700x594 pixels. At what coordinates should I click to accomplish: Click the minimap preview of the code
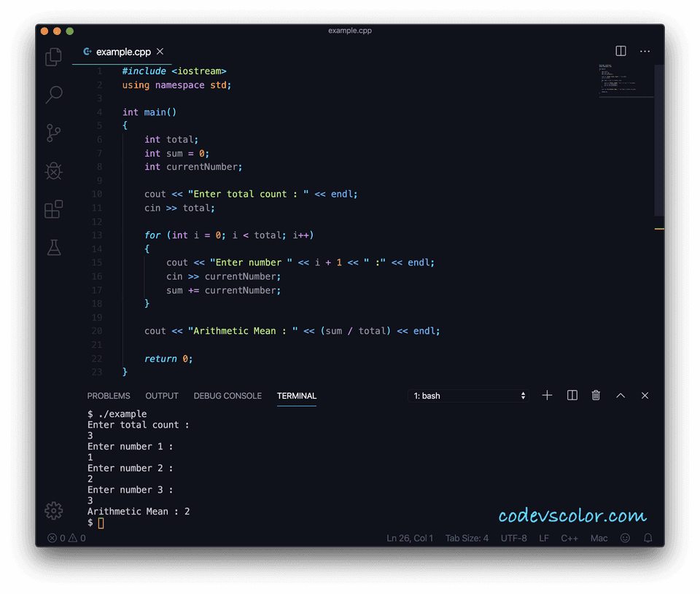click(x=626, y=80)
